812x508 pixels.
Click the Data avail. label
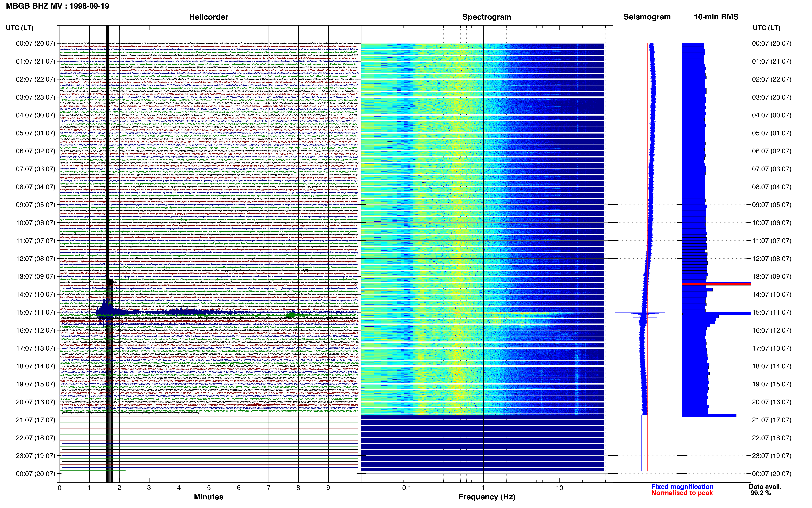point(765,487)
